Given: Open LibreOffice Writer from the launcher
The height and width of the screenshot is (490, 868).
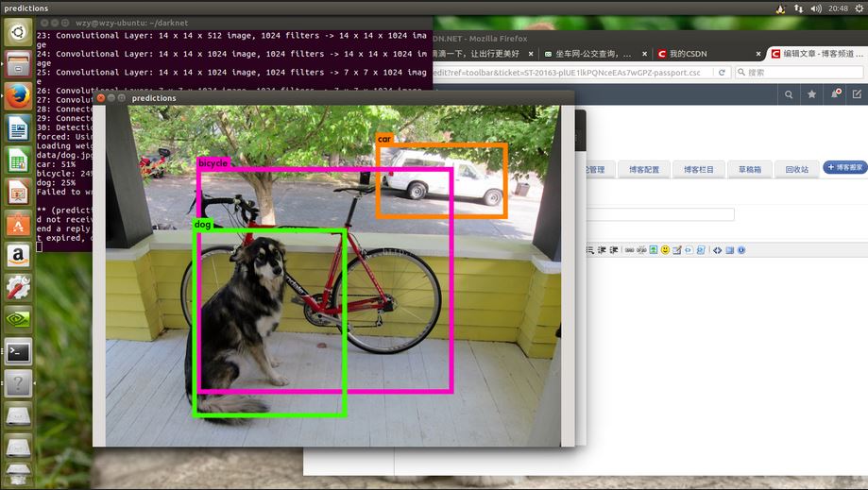Looking at the screenshot, I should [x=18, y=128].
